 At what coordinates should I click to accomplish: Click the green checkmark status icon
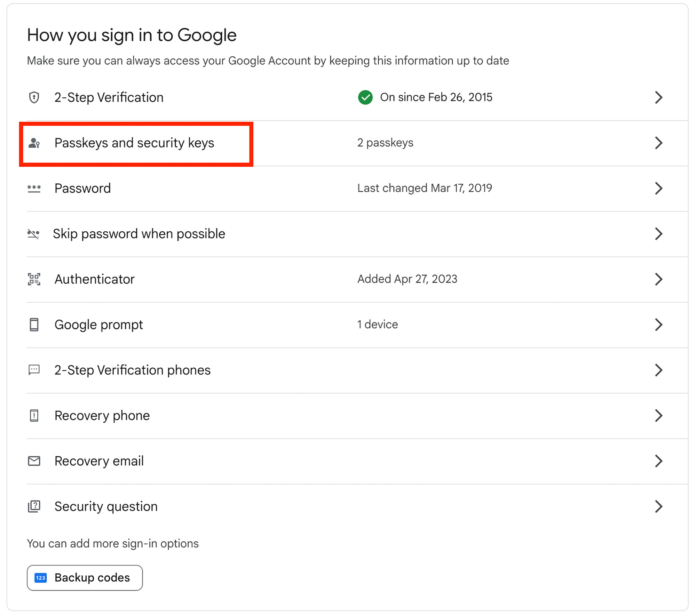365,97
